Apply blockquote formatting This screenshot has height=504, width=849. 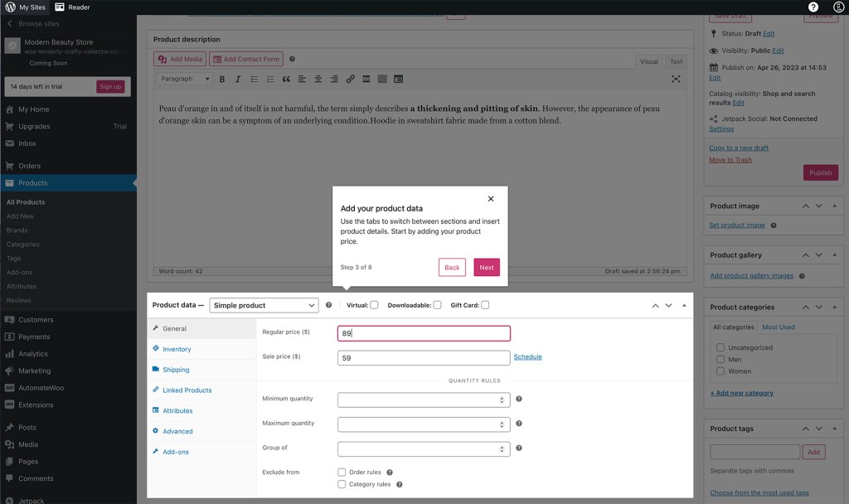(x=286, y=79)
